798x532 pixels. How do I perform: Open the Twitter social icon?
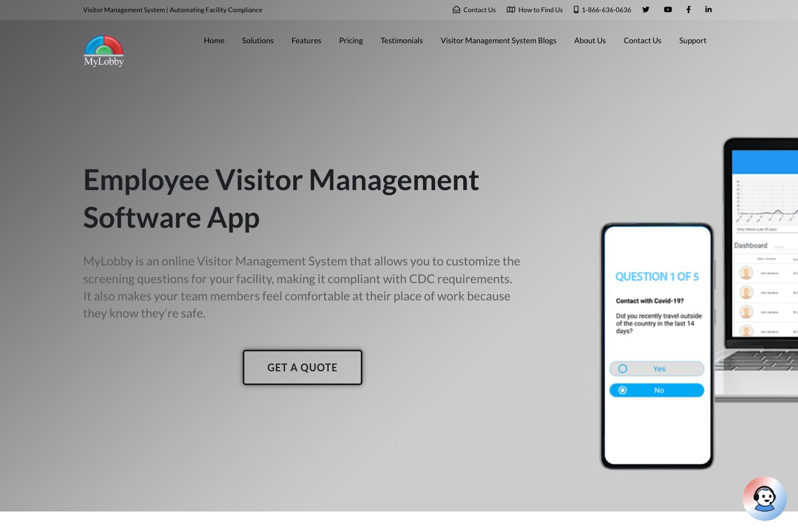click(646, 9)
